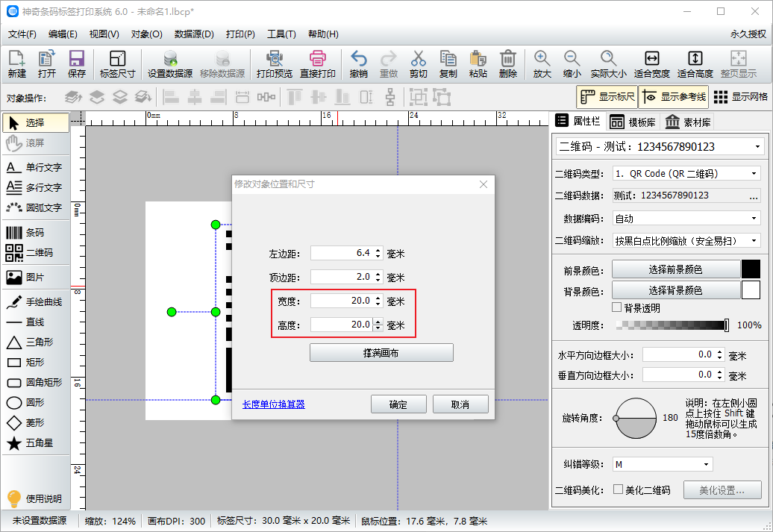The height and width of the screenshot is (532, 773).
Task: Click the 取消 button in dialog
Action: click(x=460, y=404)
